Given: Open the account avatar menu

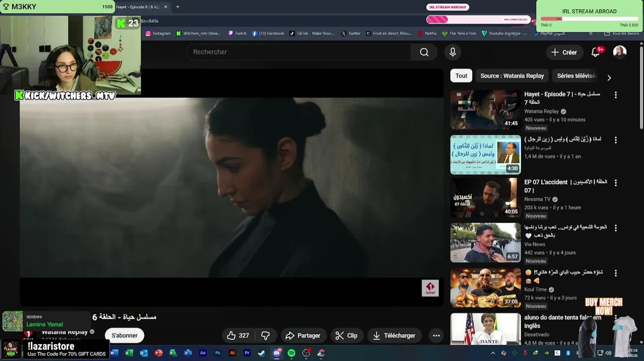Looking at the screenshot, I should tap(620, 52).
